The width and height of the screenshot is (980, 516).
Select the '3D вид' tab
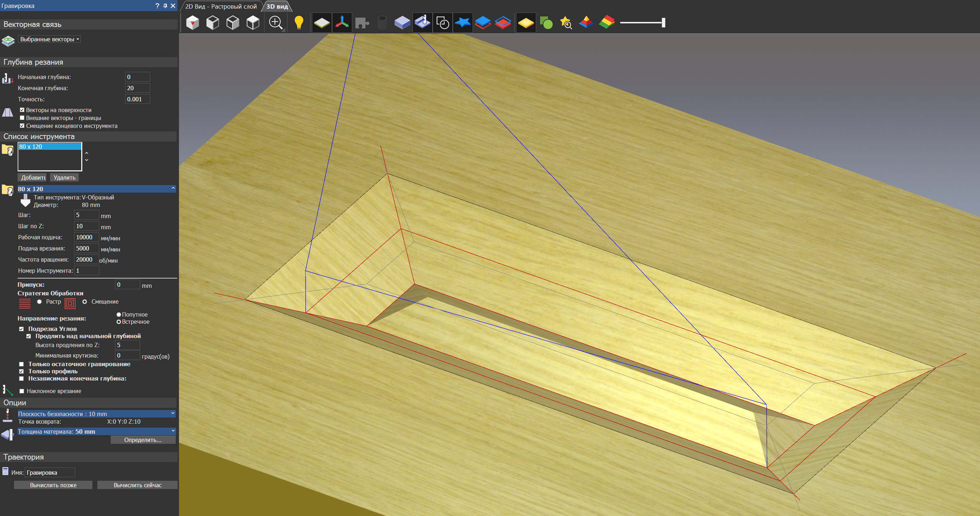click(277, 6)
